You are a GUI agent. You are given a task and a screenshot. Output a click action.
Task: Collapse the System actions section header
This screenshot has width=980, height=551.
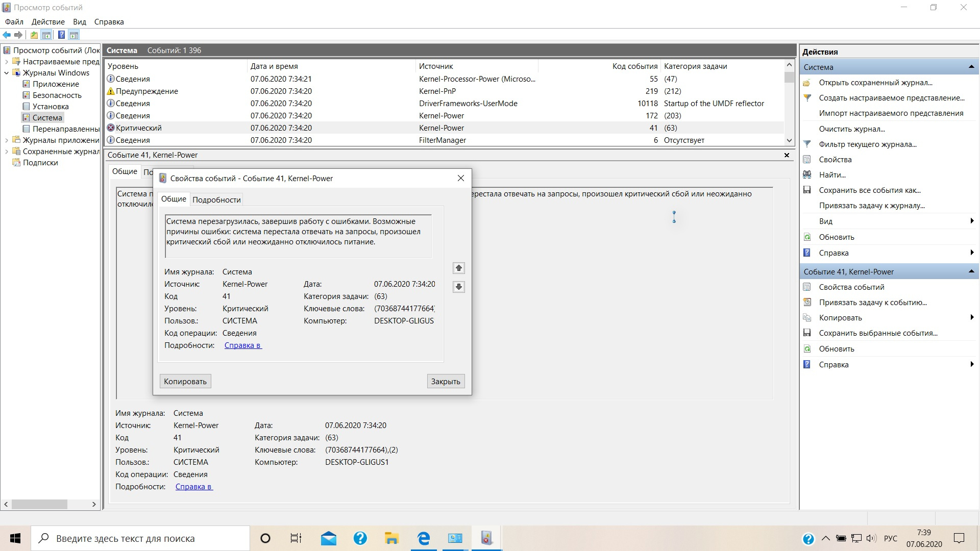tap(971, 67)
